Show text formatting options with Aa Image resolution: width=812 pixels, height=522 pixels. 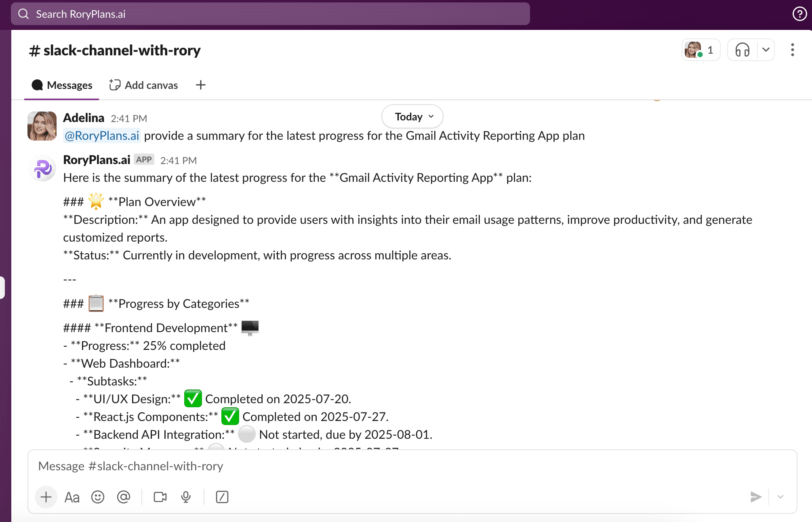(72, 497)
